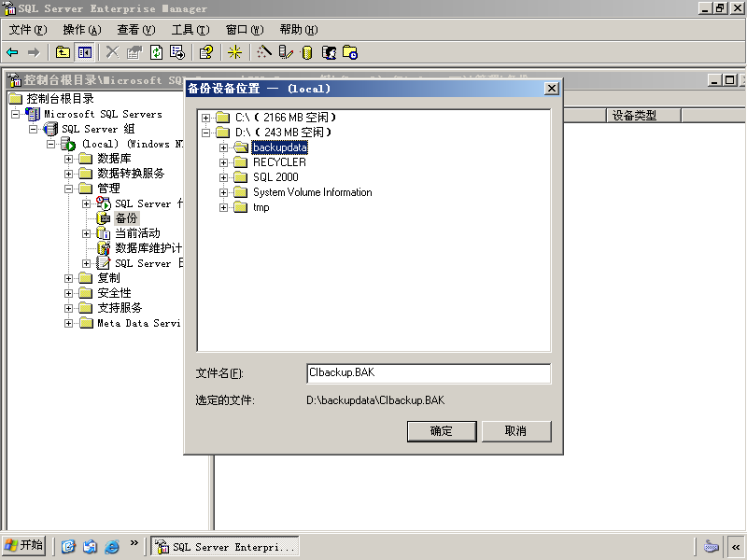Screen dimensions: 747x560
Task: Expand the System Volume Information folder
Action: pyautogui.click(x=223, y=192)
